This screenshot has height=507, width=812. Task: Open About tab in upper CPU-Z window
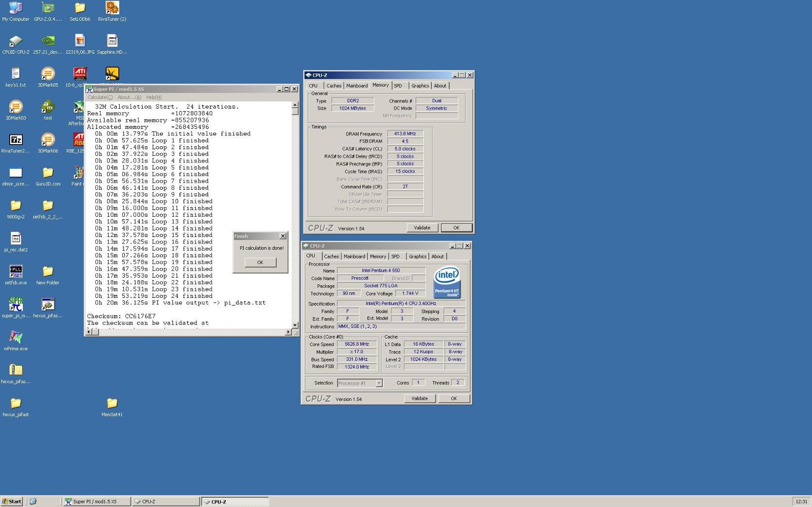pos(440,86)
